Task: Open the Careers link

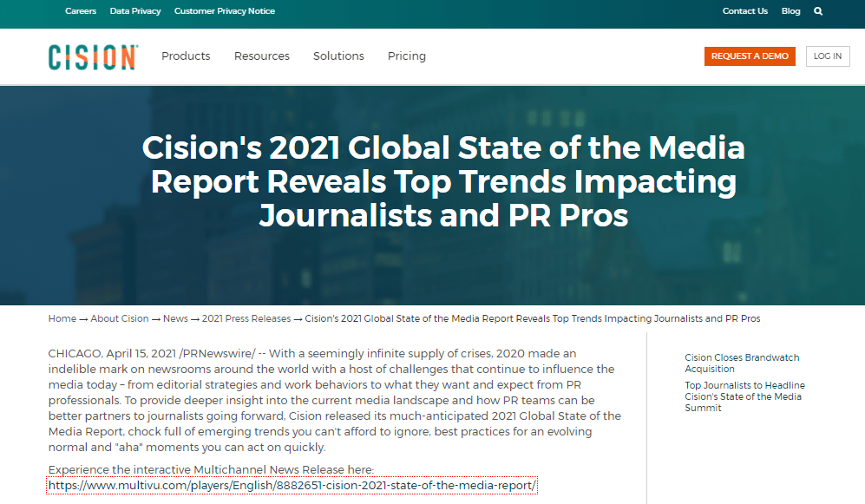Action: coord(81,11)
